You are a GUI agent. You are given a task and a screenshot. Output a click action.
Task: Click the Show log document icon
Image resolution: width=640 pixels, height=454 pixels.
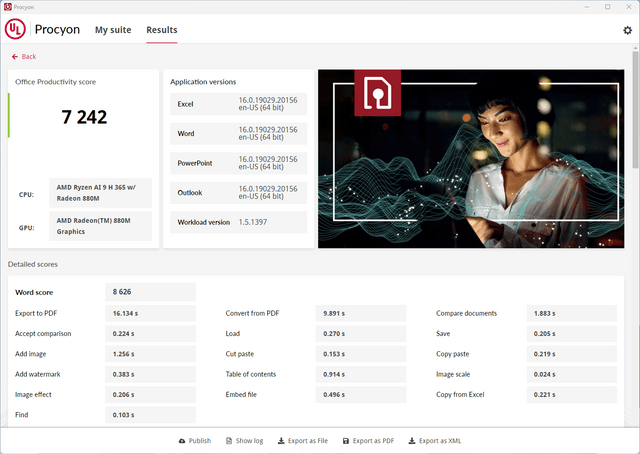229,441
